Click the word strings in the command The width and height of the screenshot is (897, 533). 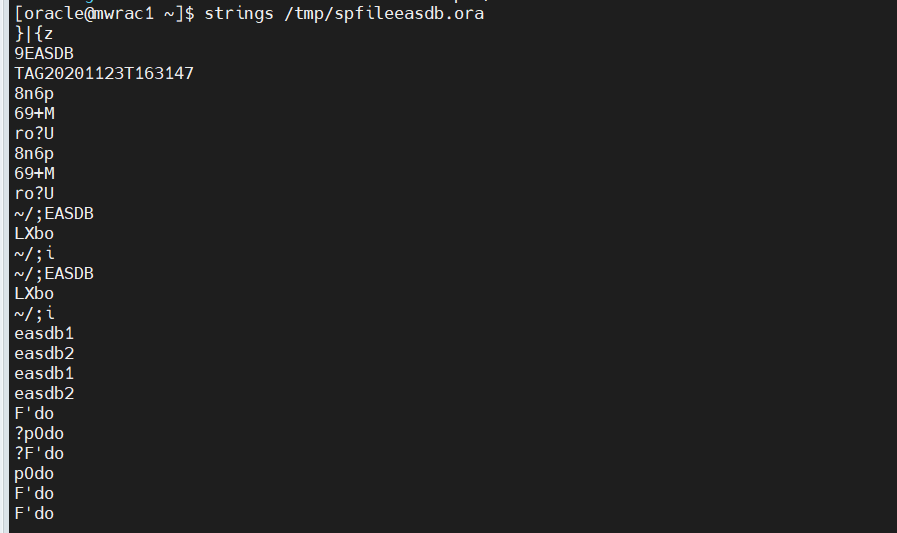pyautogui.click(x=239, y=14)
